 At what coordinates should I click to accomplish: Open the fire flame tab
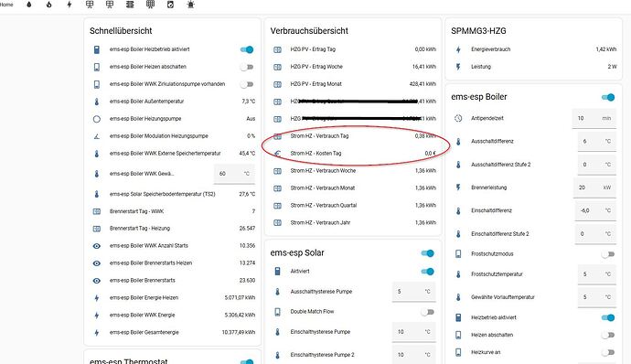coord(49,5)
